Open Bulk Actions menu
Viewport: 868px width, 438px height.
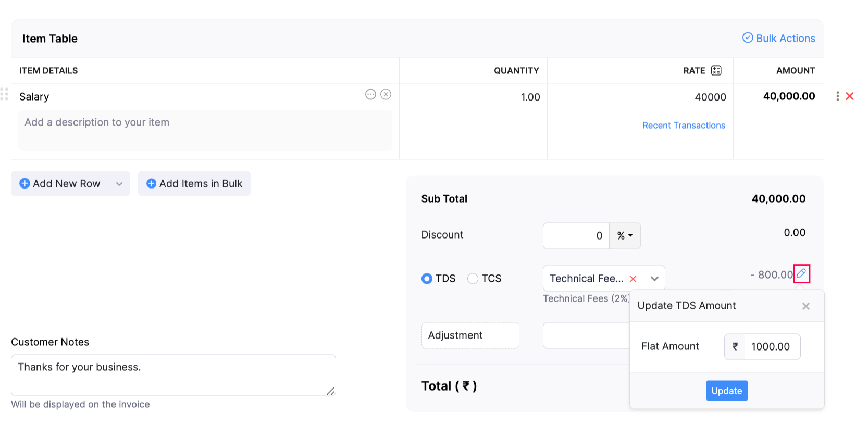[779, 38]
